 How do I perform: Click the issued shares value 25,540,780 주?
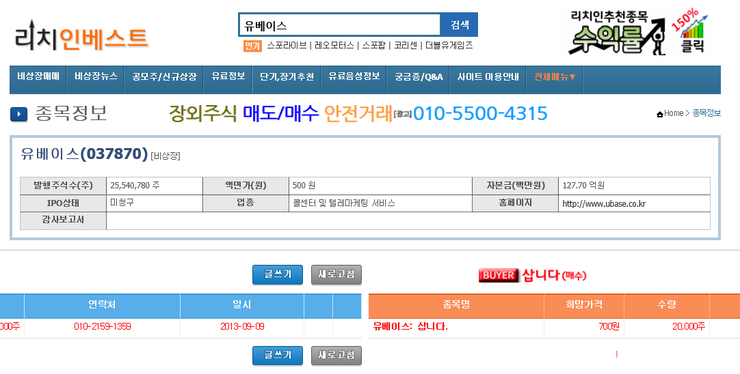(135, 186)
